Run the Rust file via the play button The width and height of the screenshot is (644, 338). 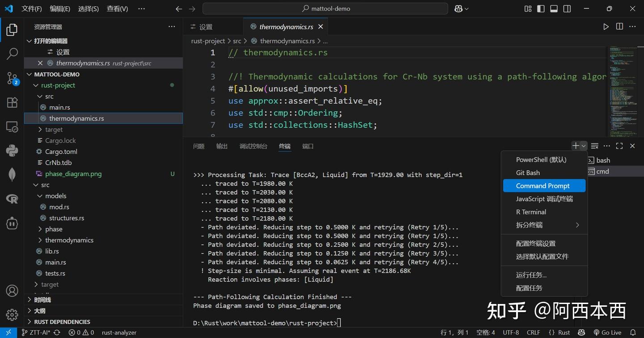click(606, 26)
